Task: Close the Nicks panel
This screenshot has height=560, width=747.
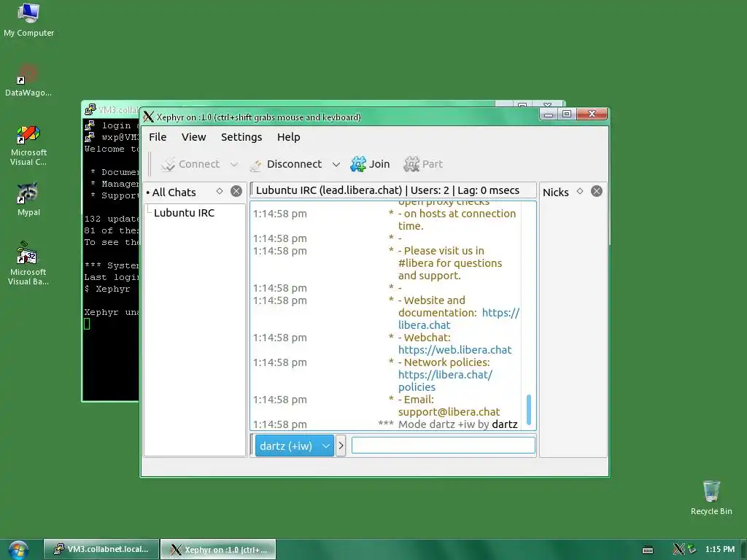Action: pyautogui.click(x=597, y=192)
